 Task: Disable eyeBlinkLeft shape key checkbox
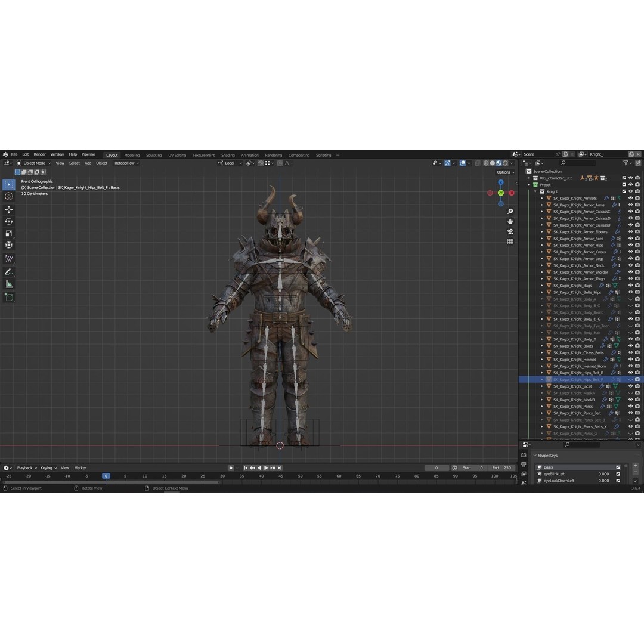tap(618, 474)
